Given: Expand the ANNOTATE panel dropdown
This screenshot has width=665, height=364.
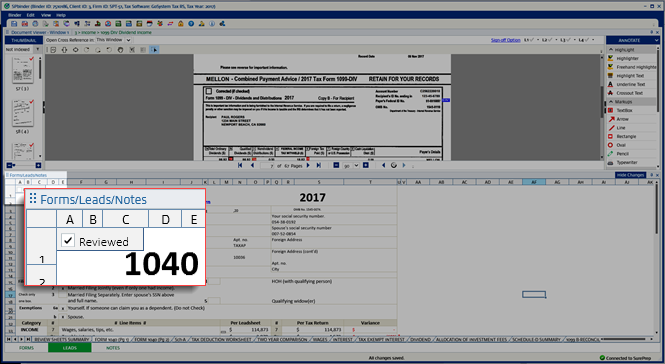Looking at the screenshot, I should (657, 40).
